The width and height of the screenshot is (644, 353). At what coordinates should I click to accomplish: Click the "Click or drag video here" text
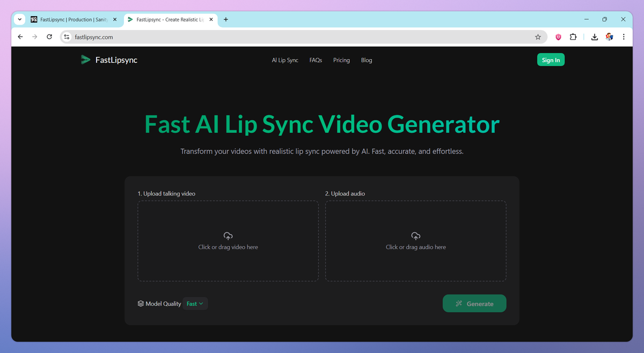[228, 247]
